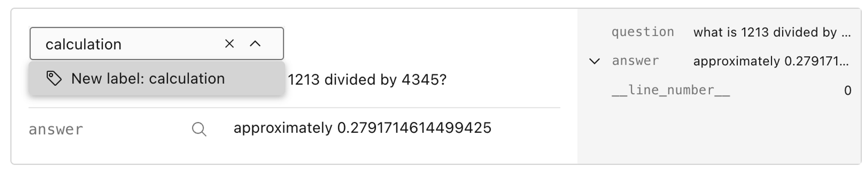Click the answer text 'approximately 0.2791714614499425'
Screen dimensions: 868x171
pyautogui.click(x=362, y=128)
